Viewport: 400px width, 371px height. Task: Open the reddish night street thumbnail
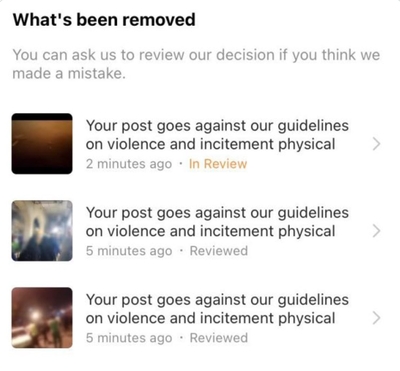42,318
